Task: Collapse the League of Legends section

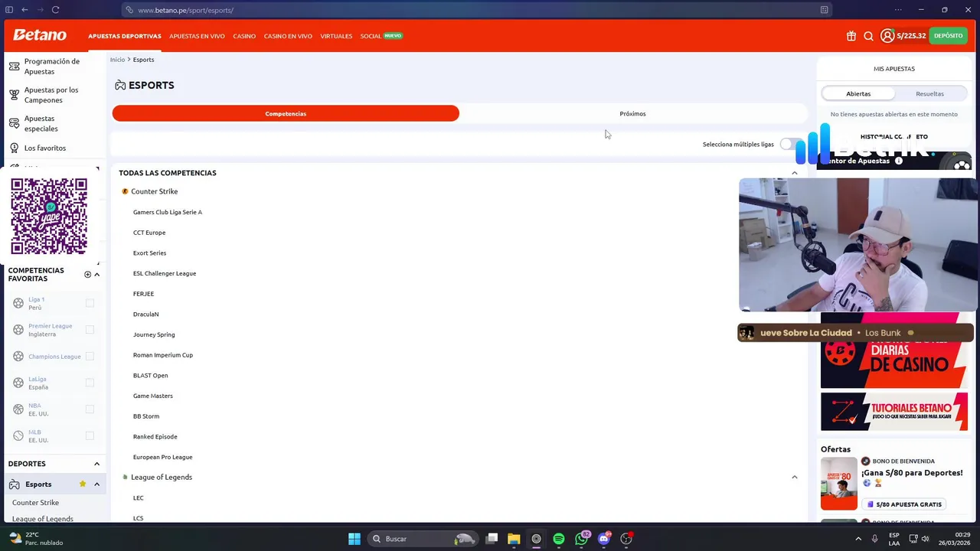Action: tap(794, 477)
